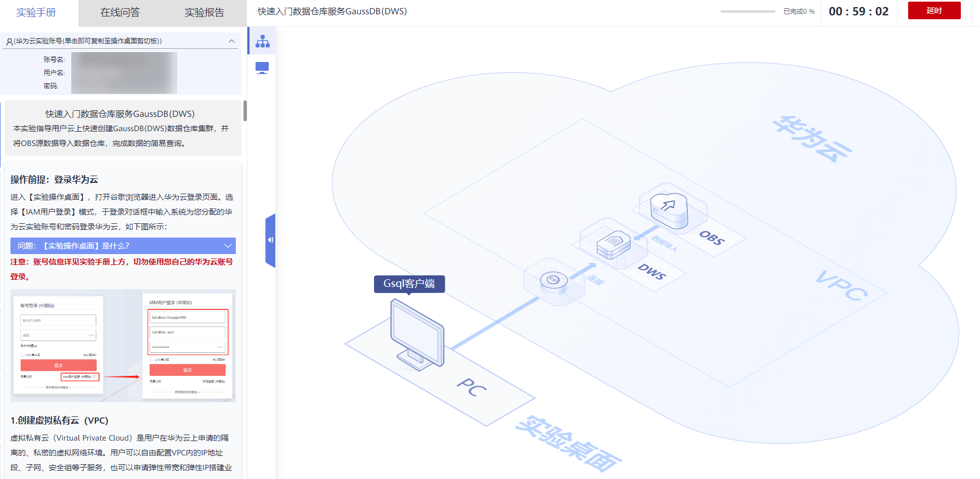Click the 已完成0 % progress text
This screenshot has width=980, height=479.
tap(799, 12)
